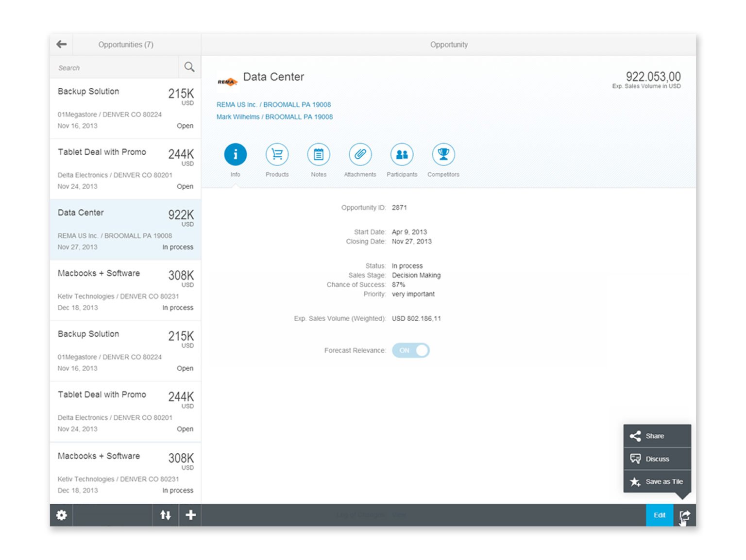Click the Priority value very important
746x560 pixels.
413,294
